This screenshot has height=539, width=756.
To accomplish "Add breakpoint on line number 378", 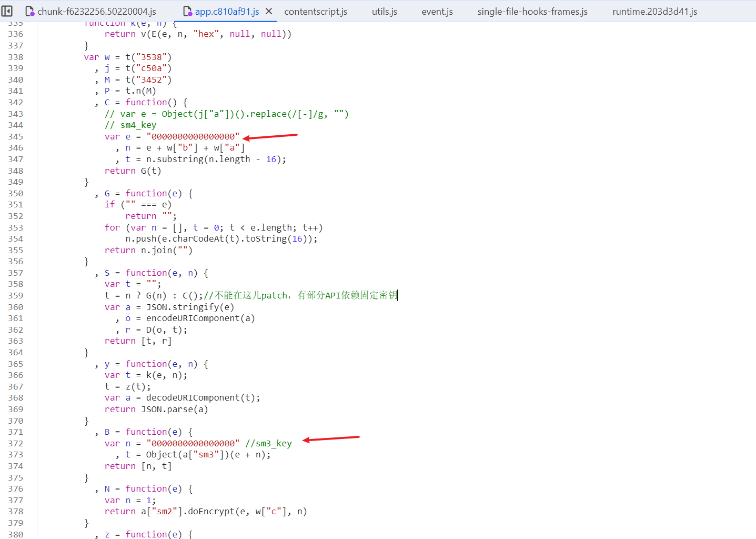I will [x=16, y=512].
